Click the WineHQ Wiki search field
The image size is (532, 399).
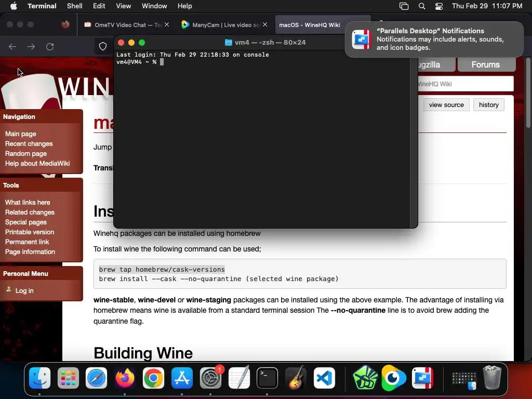pyautogui.click(x=465, y=84)
